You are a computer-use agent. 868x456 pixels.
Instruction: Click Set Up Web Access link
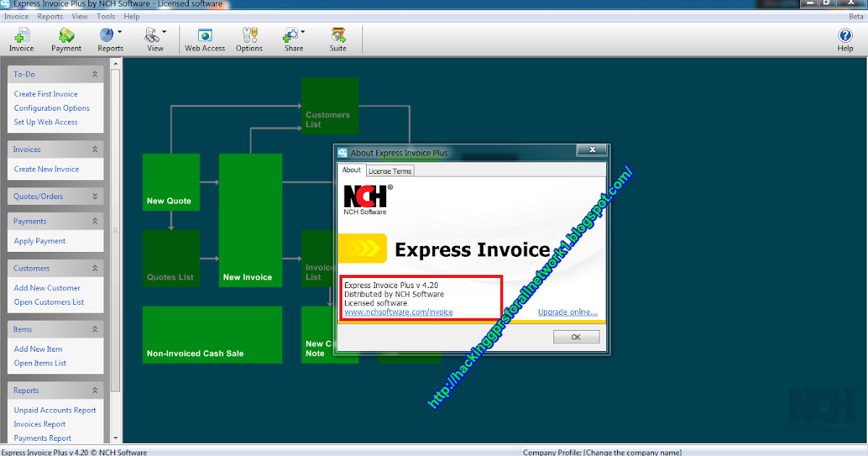[x=46, y=122]
